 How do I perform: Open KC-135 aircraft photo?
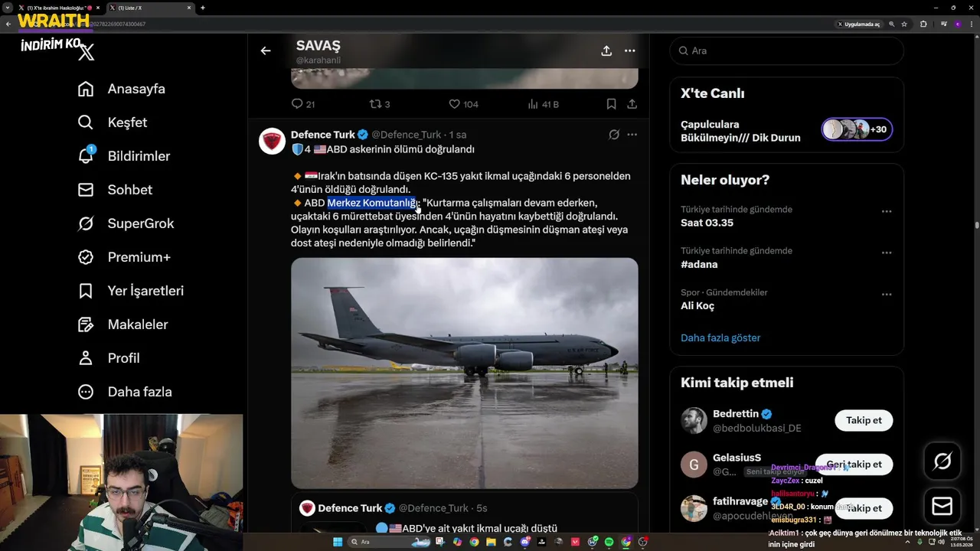(464, 373)
